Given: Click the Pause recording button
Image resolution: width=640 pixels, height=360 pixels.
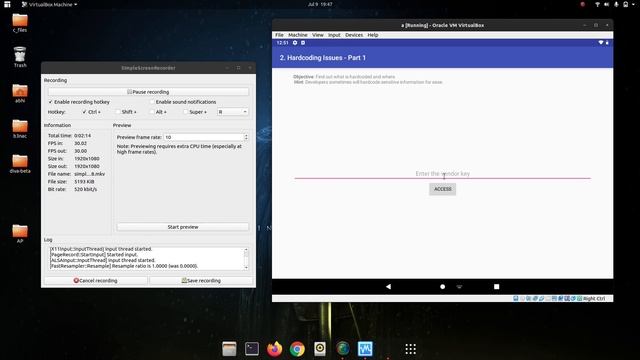Looking at the screenshot, I should 148,92.
